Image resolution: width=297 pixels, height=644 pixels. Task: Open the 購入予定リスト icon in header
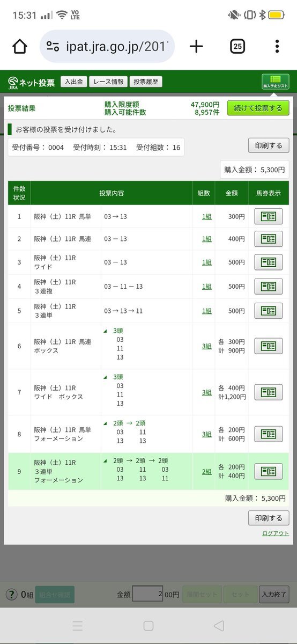tap(275, 82)
